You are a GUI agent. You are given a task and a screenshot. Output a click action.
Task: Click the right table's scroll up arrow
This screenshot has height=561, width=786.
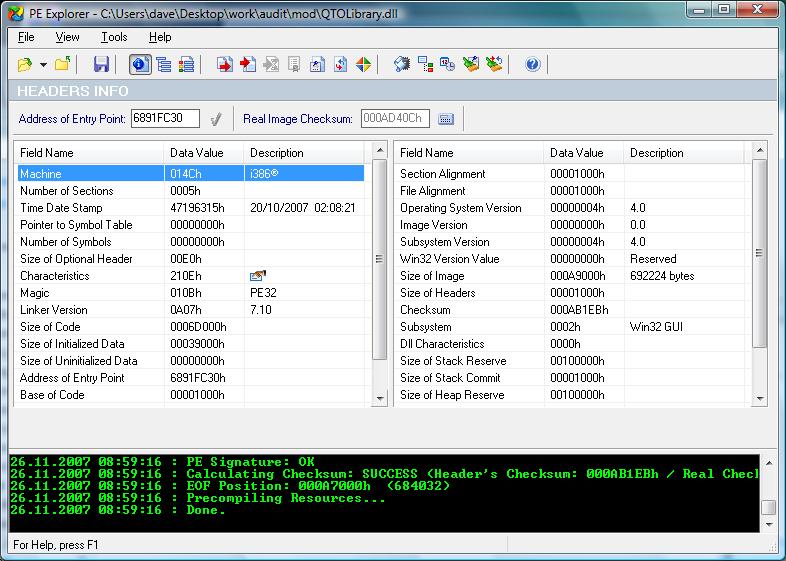760,150
